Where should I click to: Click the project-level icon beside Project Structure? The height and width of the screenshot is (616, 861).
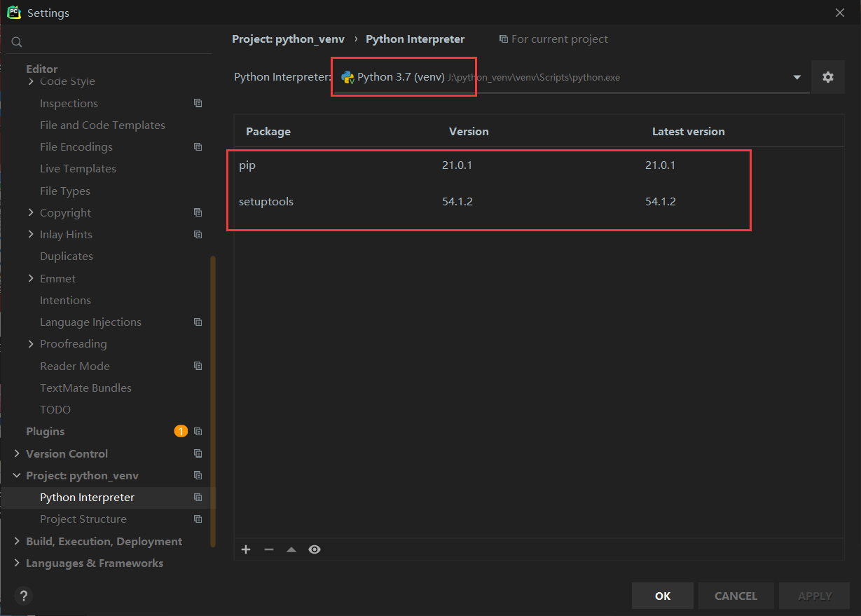[x=198, y=519]
